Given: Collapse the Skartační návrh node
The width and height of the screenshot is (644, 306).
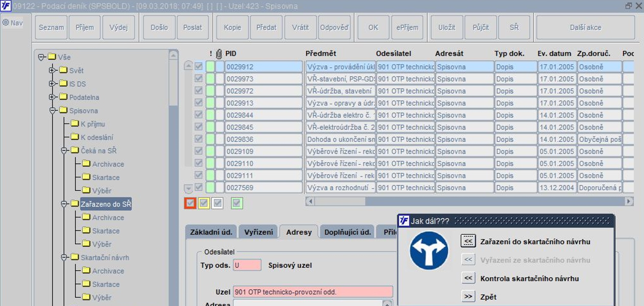Looking at the screenshot, I should pos(64,258).
